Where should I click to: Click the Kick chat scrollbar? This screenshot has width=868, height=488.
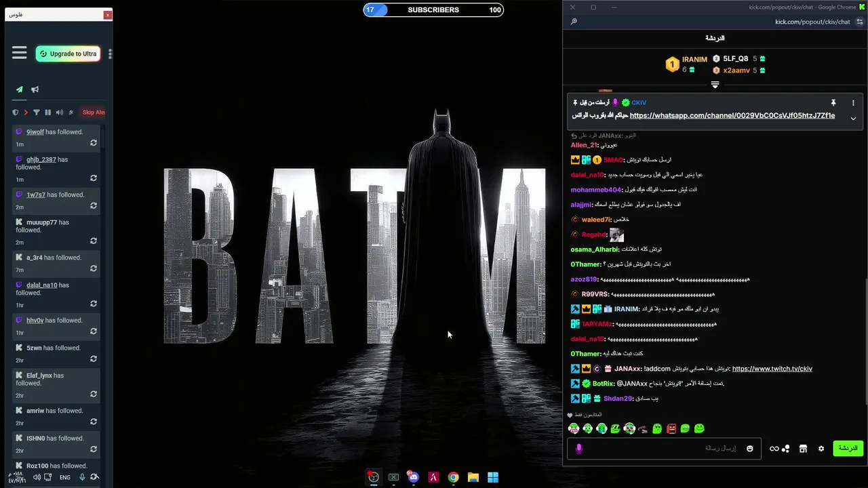(865, 342)
